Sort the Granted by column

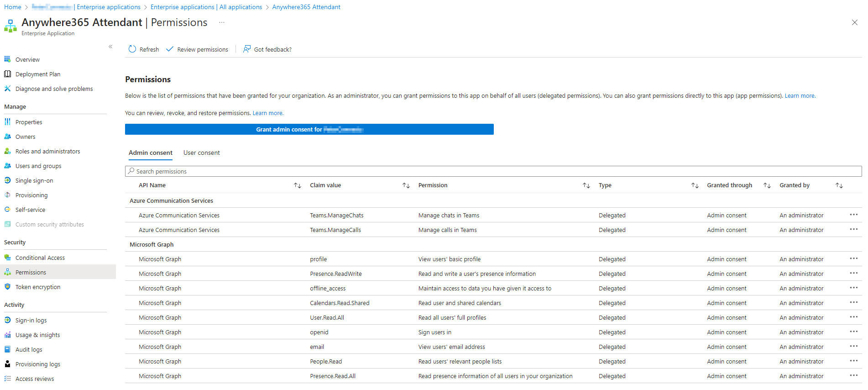pyautogui.click(x=839, y=185)
